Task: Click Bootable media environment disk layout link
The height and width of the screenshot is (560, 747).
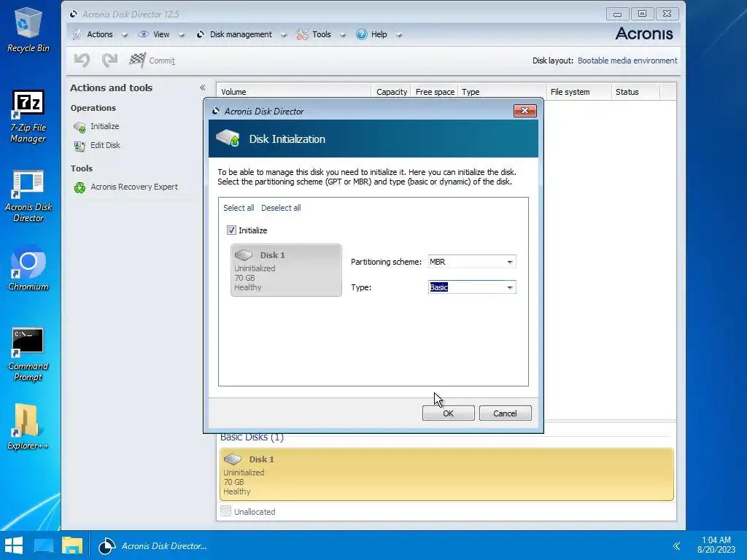Action: (627, 61)
